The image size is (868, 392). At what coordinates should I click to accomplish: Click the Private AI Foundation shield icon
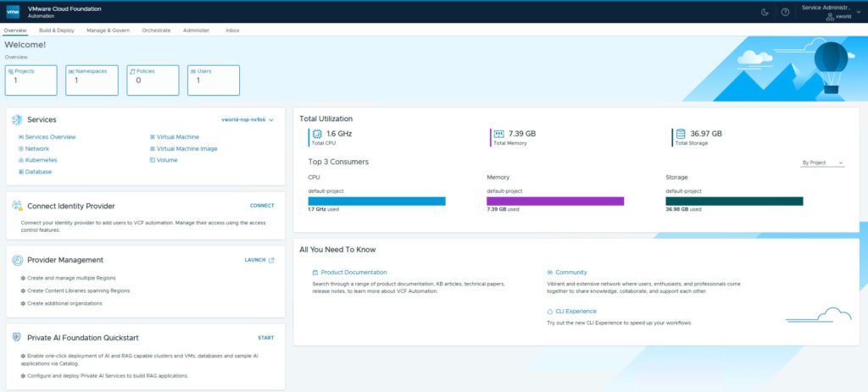17,337
